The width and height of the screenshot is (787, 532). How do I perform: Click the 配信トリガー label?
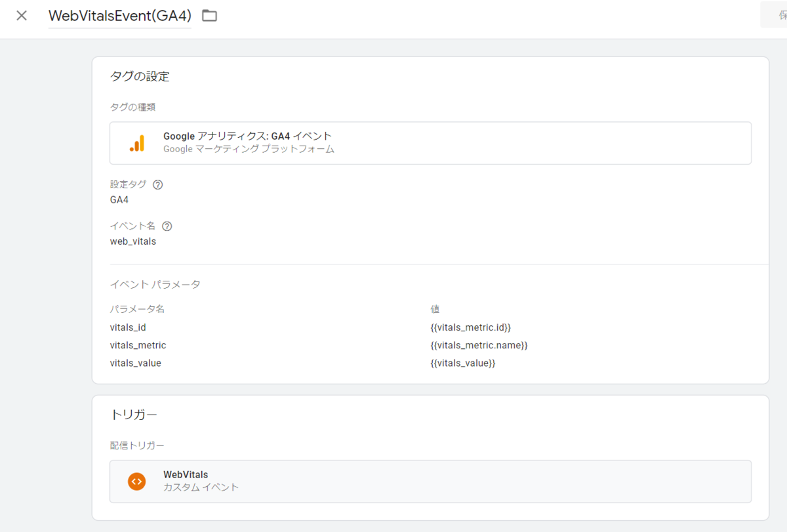[137, 445]
